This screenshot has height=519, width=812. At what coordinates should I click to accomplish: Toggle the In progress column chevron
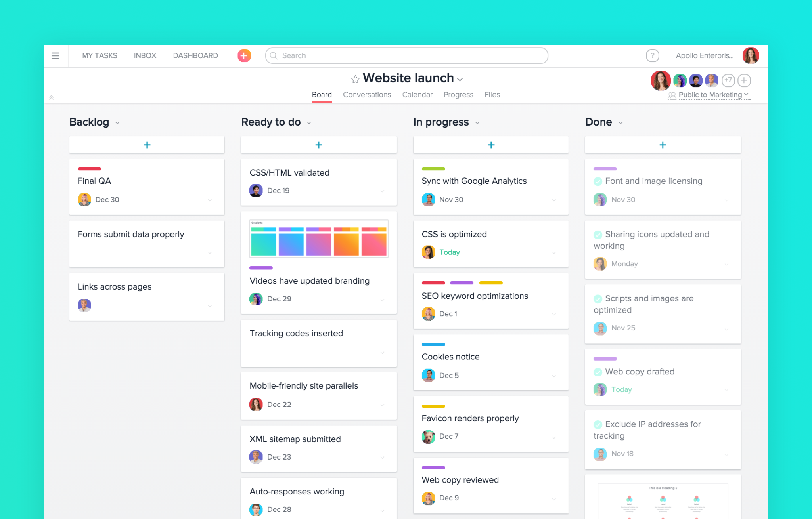478,123
